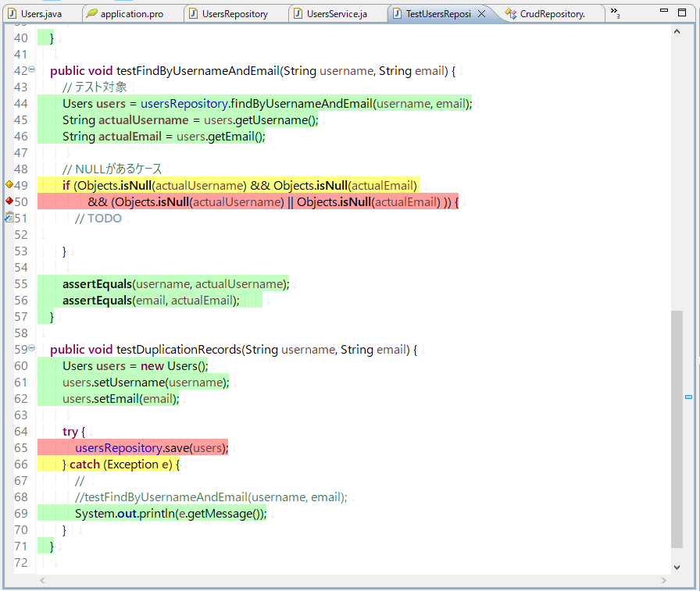Click 'assertEquals' on line 56
Image resolution: width=700 pixels, height=591 pixels.
pyautogui.click(x=97, y=301)
